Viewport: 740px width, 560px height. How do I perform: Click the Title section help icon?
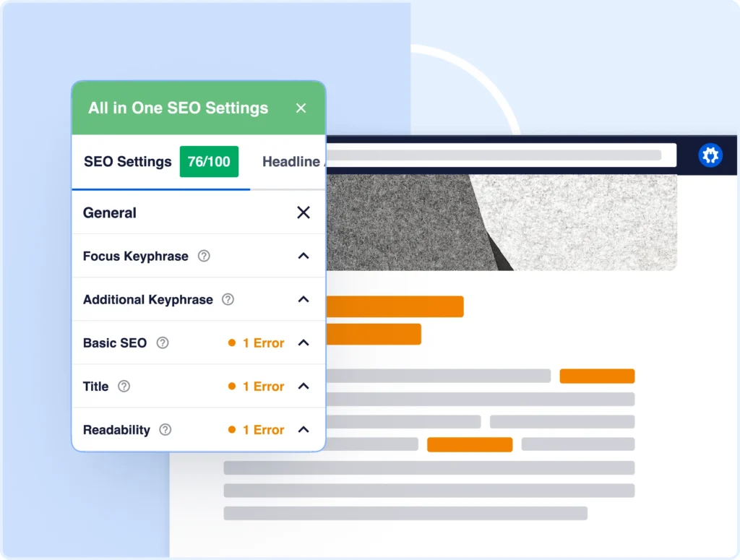(x=124, y=386)
